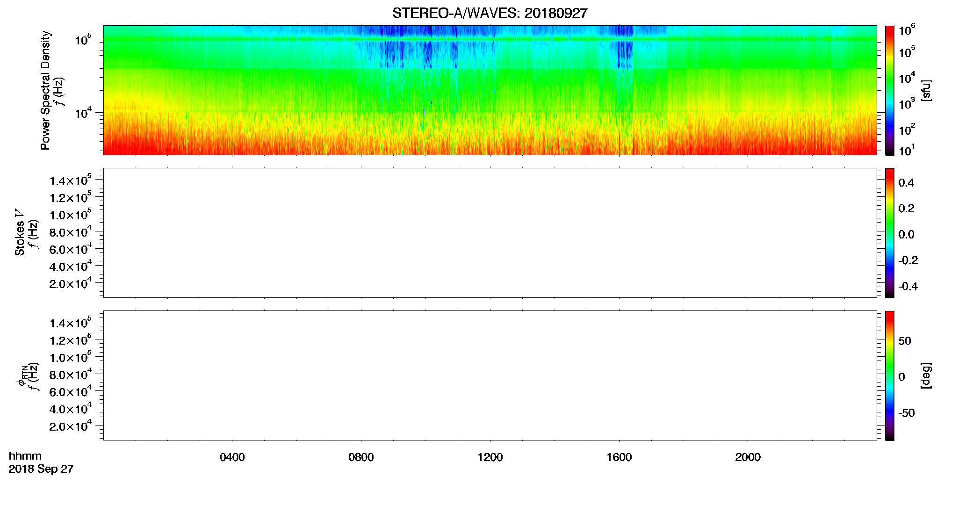The width and height of the screenshot is (980, 505).
Task: Click the empty Stokes V plot panel
Action: [490, 233]
